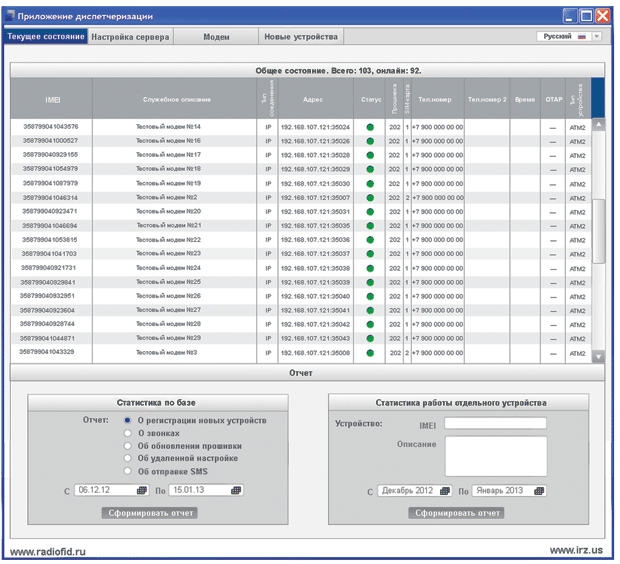Open the 'Настройка сервера' tab
The height and width of the screenshot is (564, 620).
(x=130, y=37)
